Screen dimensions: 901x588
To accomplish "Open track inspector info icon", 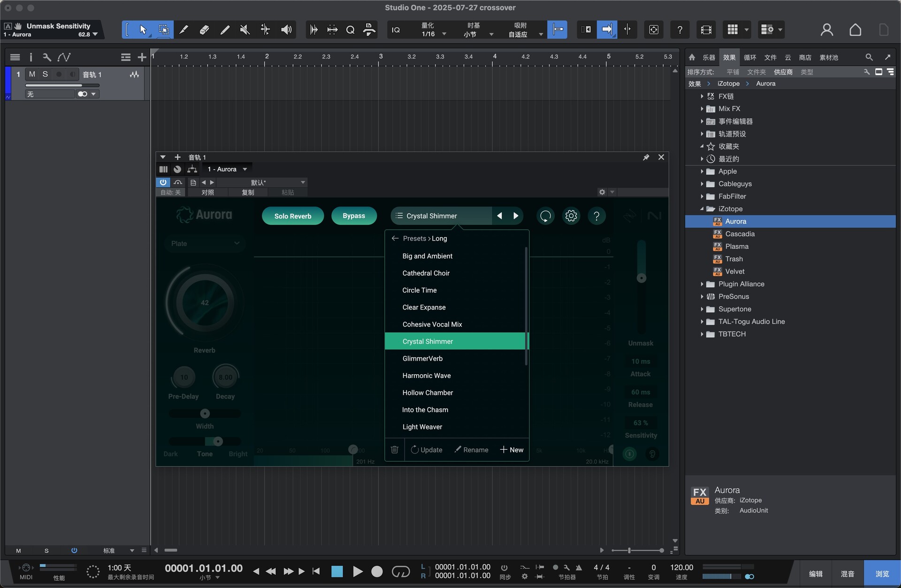I will point(31,57).
